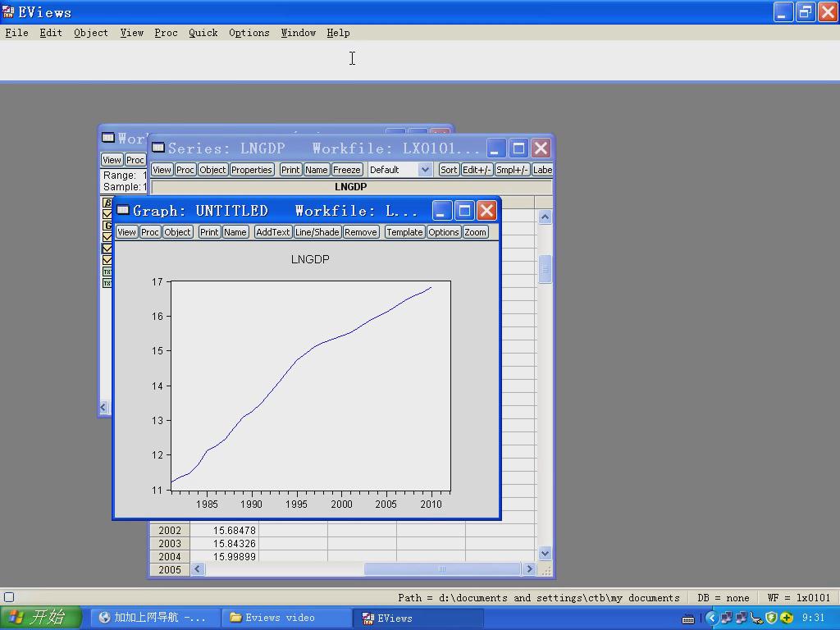840x630 pixels.
Task: Open the Object menu in main menu bar
Action: click(90, 33)
